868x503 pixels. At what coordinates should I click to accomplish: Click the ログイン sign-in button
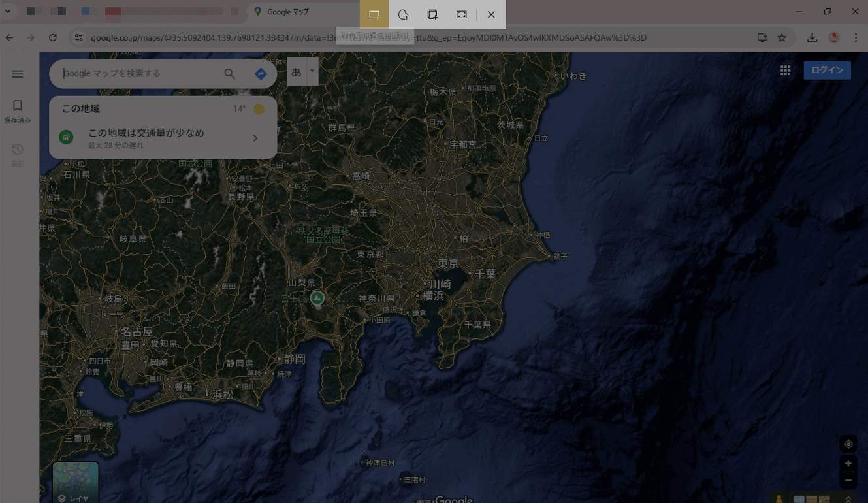pos(828,71)
